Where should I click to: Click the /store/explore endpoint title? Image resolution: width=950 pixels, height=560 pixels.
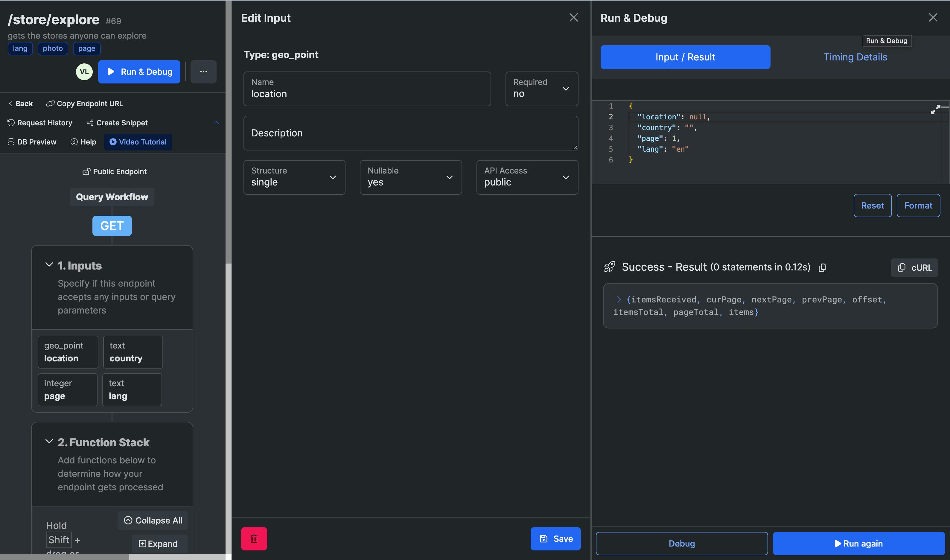point(54,20)
